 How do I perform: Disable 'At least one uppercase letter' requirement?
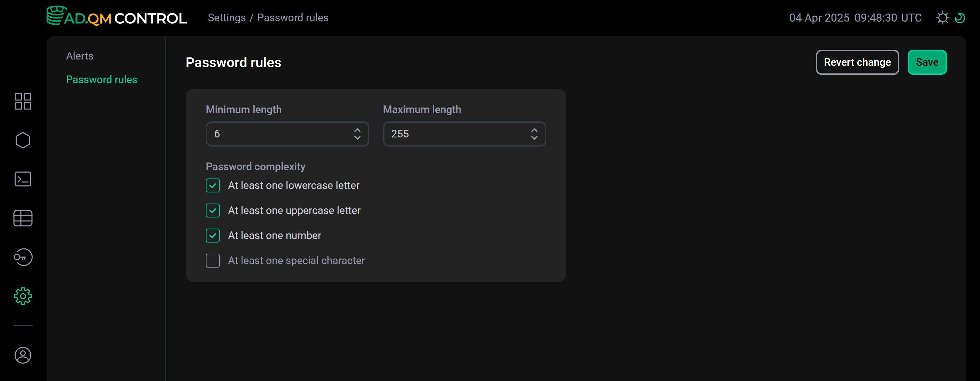213,210
